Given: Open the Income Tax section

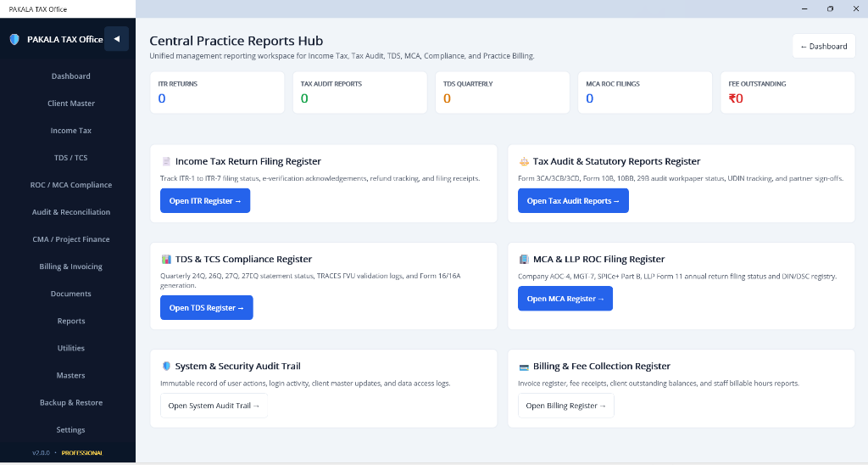Looking at the screenshot, I should [x=71, y=130].
